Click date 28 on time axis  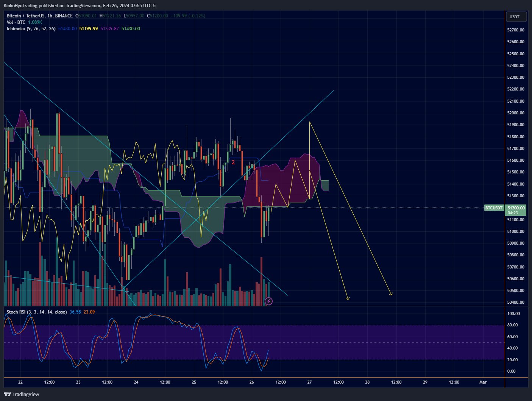pos(367,382)
